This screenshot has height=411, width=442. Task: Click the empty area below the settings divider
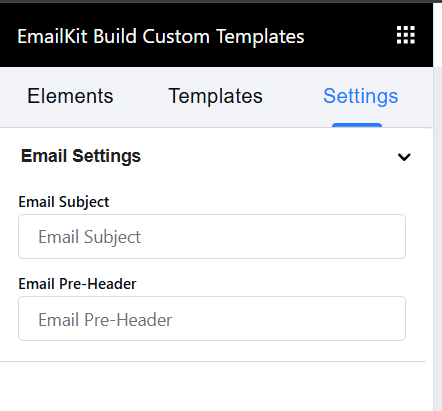click(x=213, y=387)
